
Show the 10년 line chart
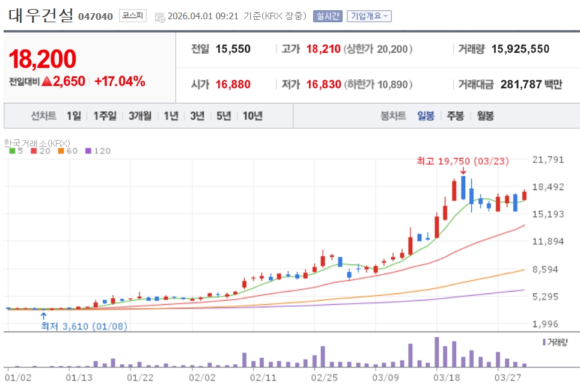click(252, 116)
